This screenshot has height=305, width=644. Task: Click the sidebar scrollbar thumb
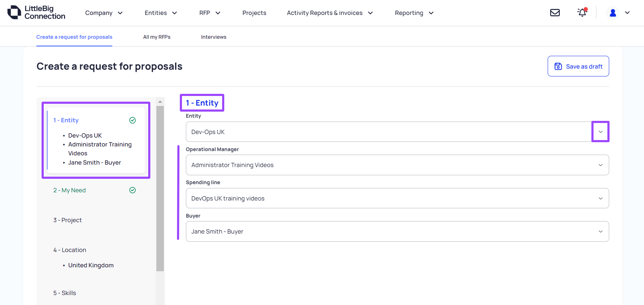(x=160, y=188)
